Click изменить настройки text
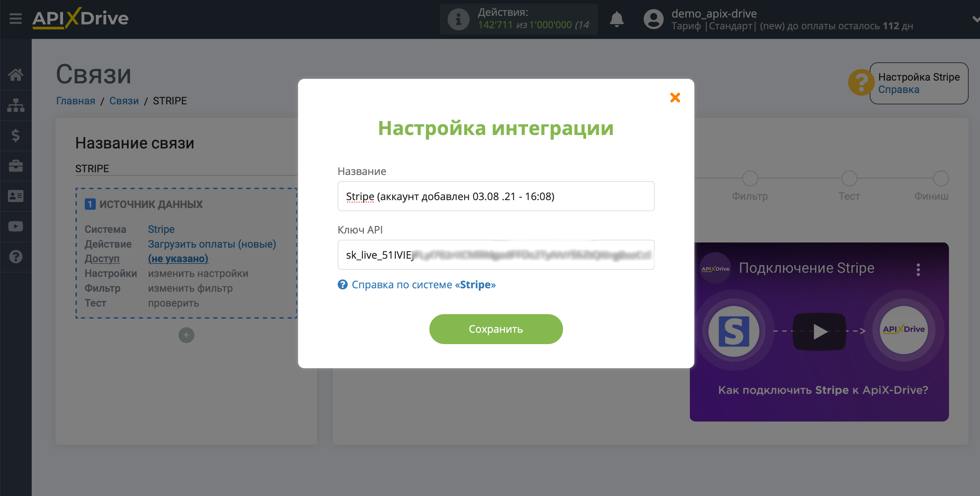 point(198,273)
